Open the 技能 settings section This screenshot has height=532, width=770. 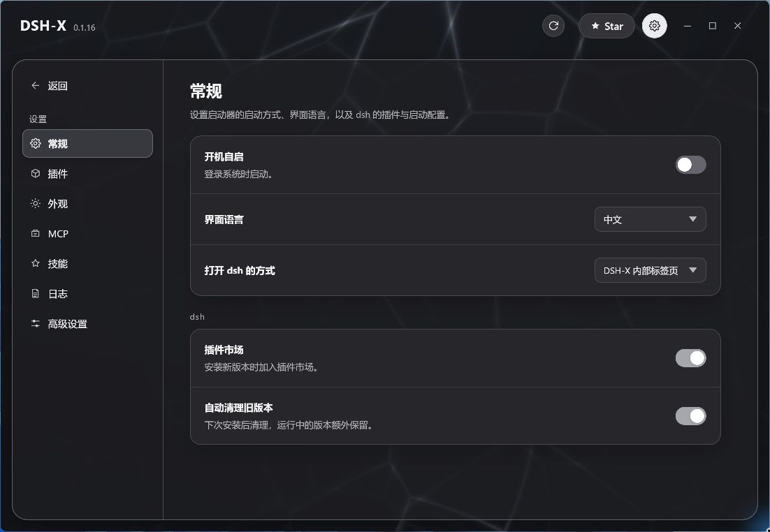click(x=87, y=263)
